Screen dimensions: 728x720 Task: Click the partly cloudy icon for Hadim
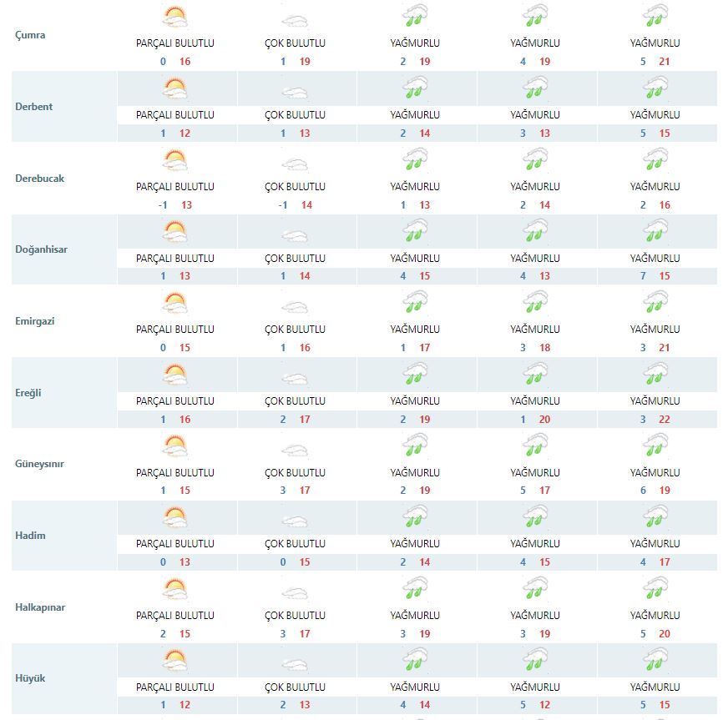[175, 516]
